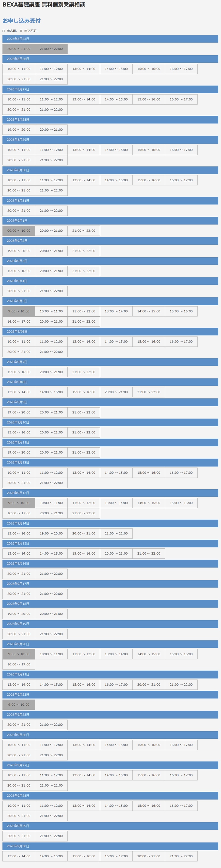Viewport: 221px width, 868px height.
Task: Click the unavailable 9:00–10:00 slot on September 23
Action: coord(19,705)
